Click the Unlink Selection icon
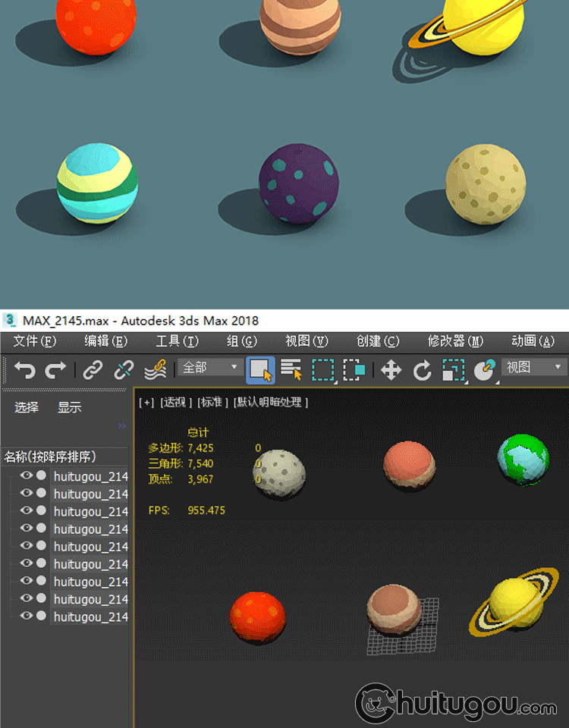Screen dimensions: 569x728 pyautogui.click(x=124, y=370)
